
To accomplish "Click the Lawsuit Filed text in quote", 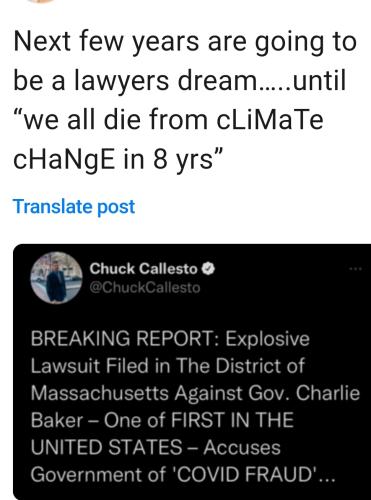I will click(90, 366).
